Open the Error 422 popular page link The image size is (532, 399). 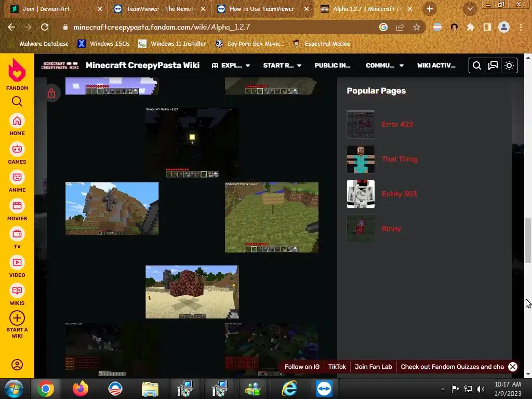click(x=397, y=125)
